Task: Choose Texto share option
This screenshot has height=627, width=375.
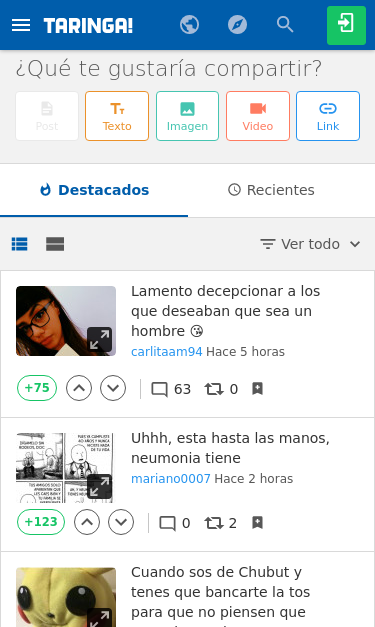Action: click(117, 116)
